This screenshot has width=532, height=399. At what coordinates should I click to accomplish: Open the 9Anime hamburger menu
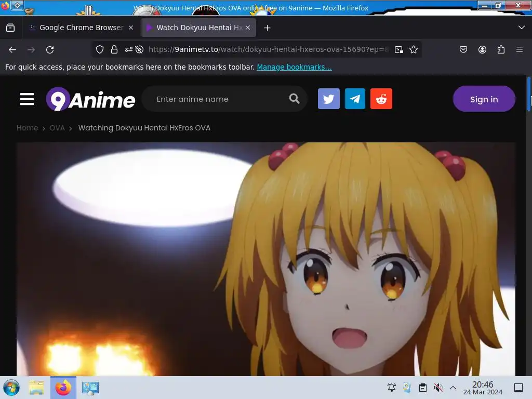[27, 99]
